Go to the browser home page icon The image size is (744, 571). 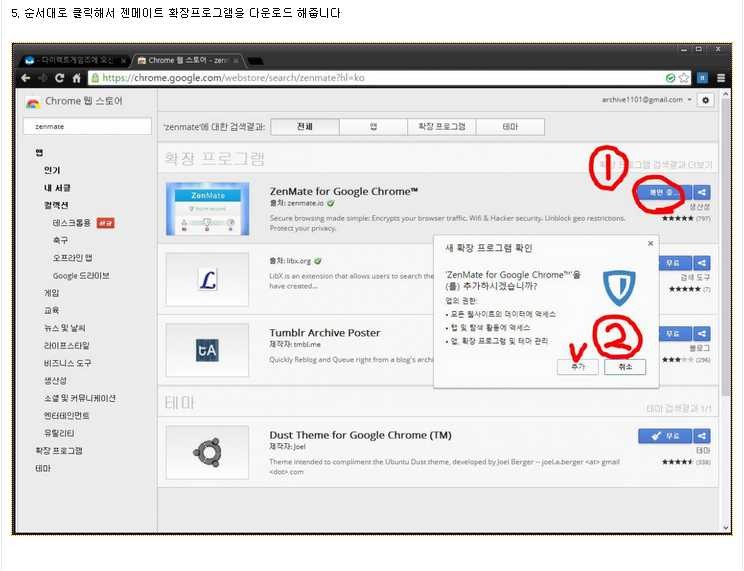coord(76,78)
